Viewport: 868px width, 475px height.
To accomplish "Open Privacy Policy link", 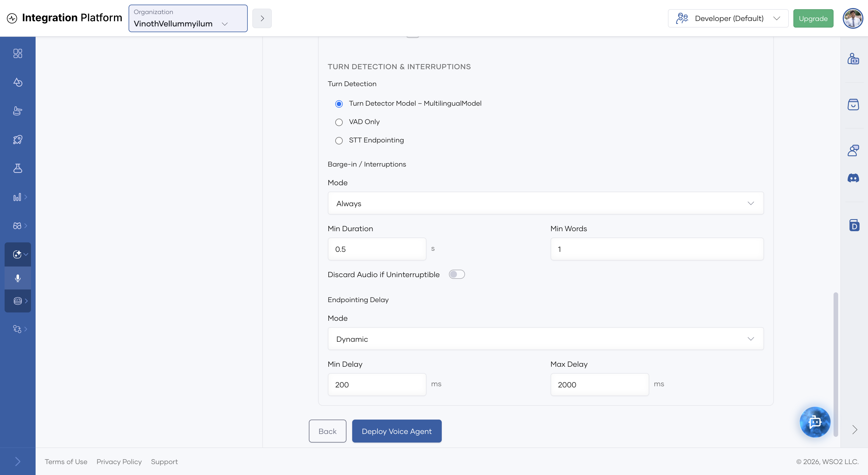I will pos(119,462).
